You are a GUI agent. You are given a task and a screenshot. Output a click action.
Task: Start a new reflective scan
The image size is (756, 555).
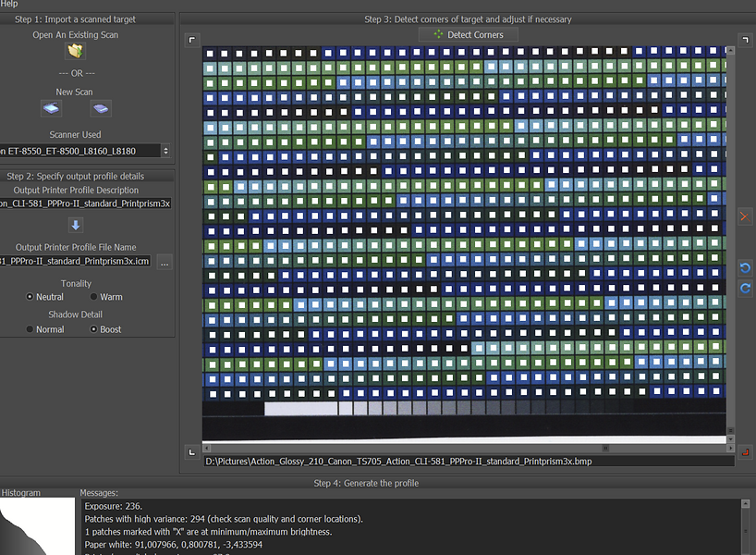(53, 108)
